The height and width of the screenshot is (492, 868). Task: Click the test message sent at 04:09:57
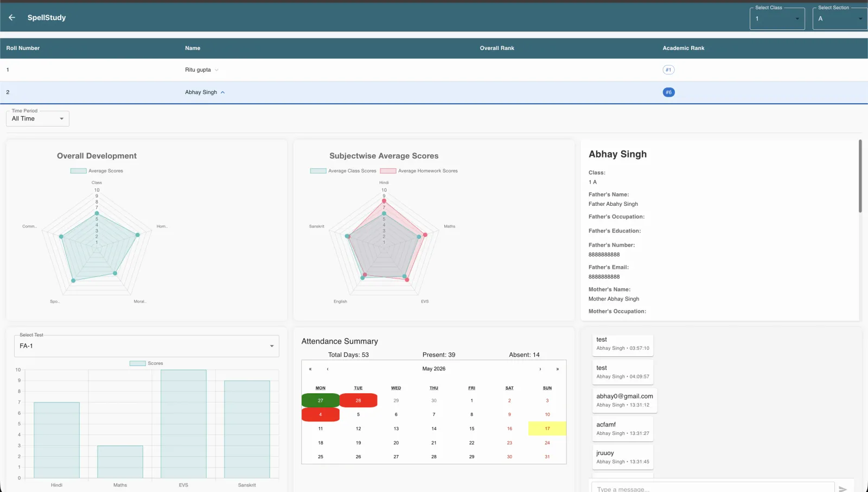pos(623,371)
